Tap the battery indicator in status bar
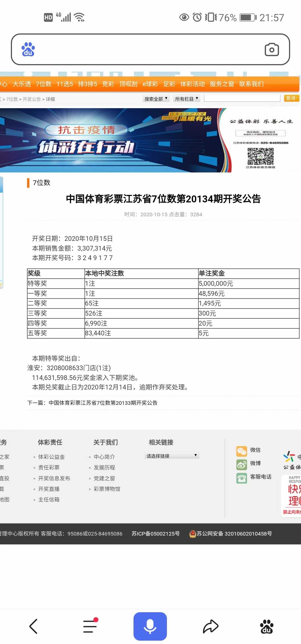The width and height of the screenshot is (301, 644). click(x=248, y=18)
